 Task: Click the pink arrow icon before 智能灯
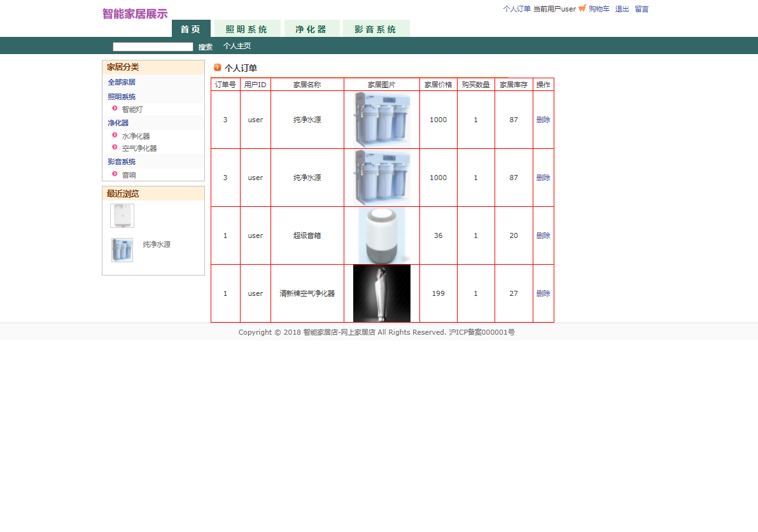(115, 108)
